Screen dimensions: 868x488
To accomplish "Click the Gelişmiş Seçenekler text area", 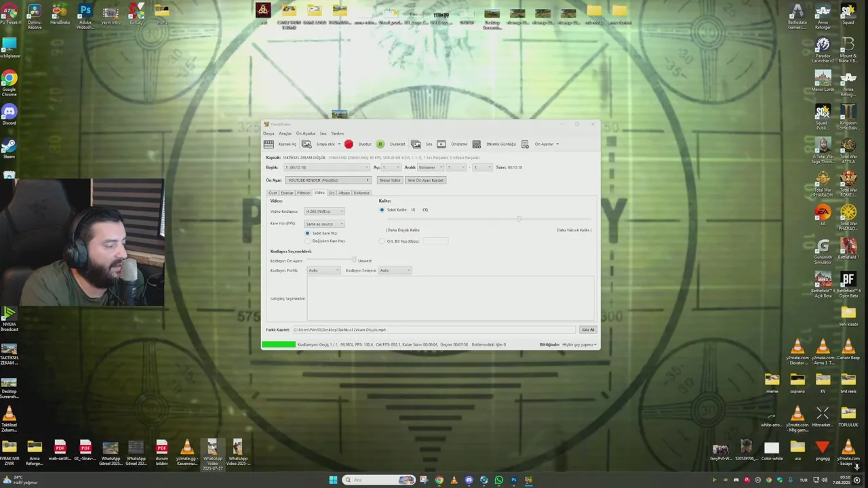I will coord(450,298).
